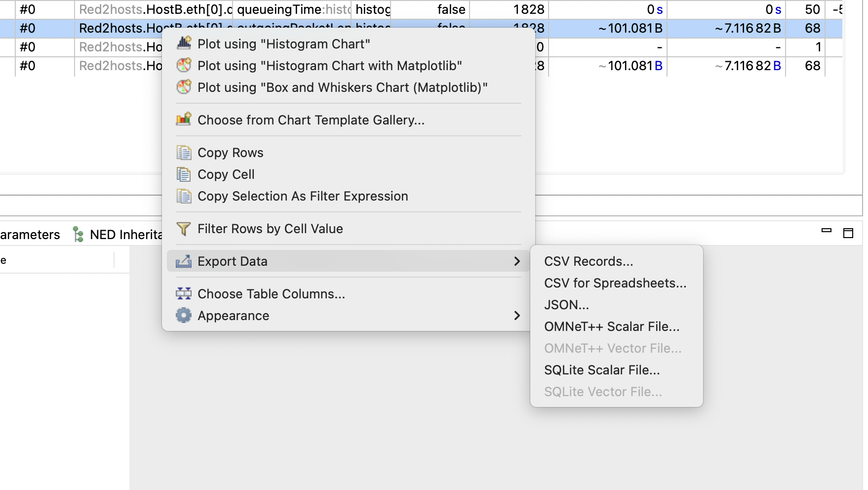Expand the Appearance submenu arrow

(517, 315)
